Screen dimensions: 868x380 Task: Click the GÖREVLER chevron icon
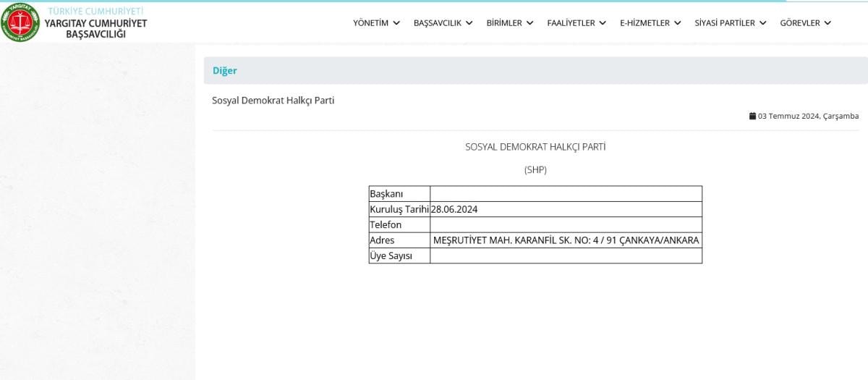827,23
